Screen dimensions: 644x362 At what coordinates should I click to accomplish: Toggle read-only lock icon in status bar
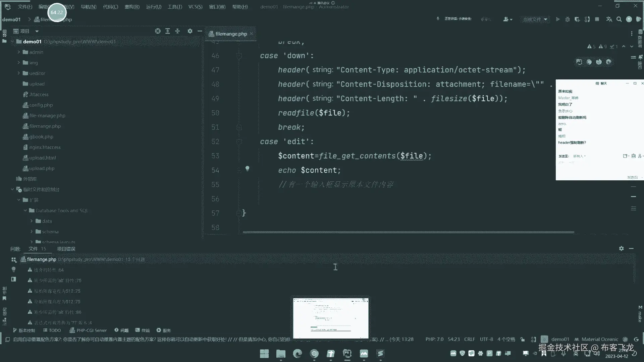pos(523,339)
